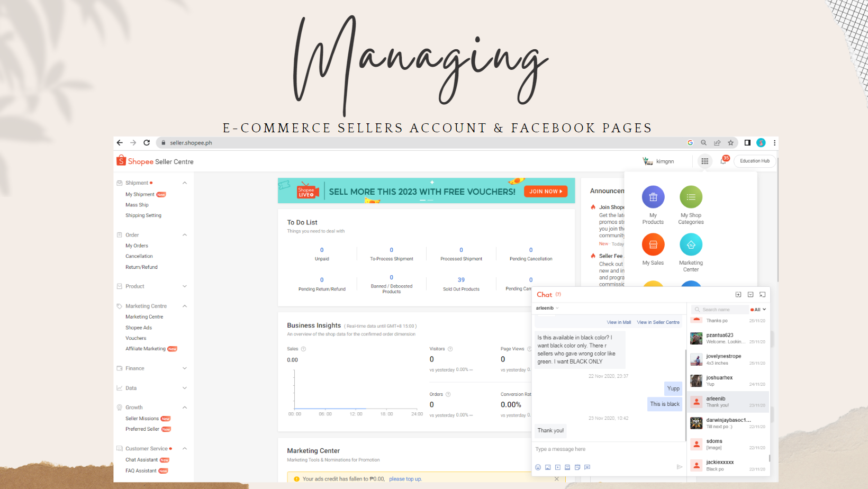The image size is (868, 489).
Task: Minimize the chat window with chevron box icon
Action: (751, 295)
